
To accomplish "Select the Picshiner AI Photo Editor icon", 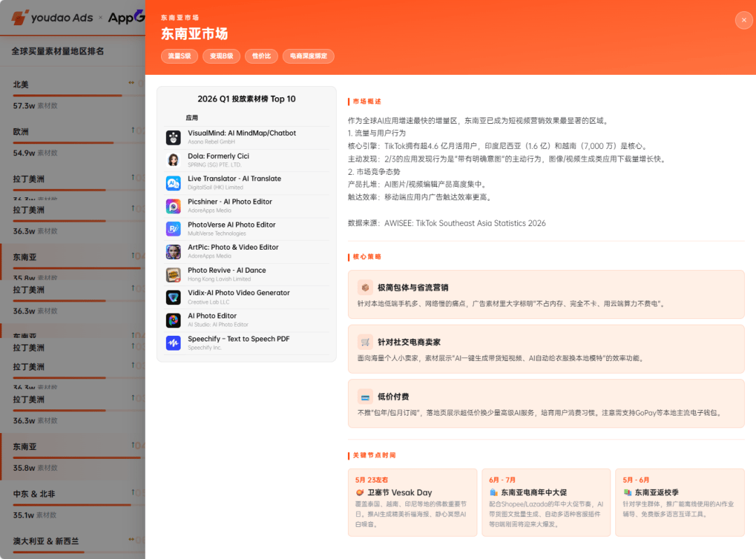I will point(173,206).
